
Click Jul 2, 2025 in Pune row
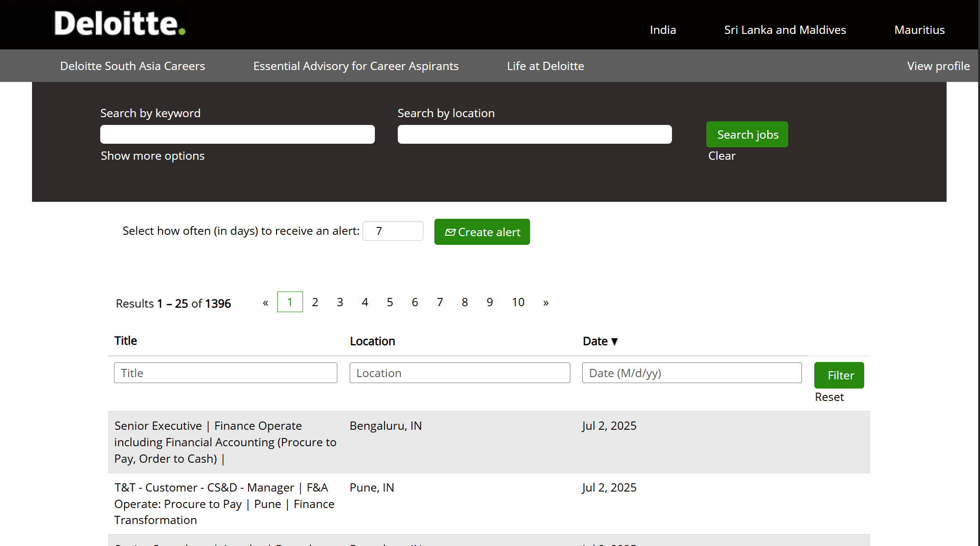tap(609, 487)
